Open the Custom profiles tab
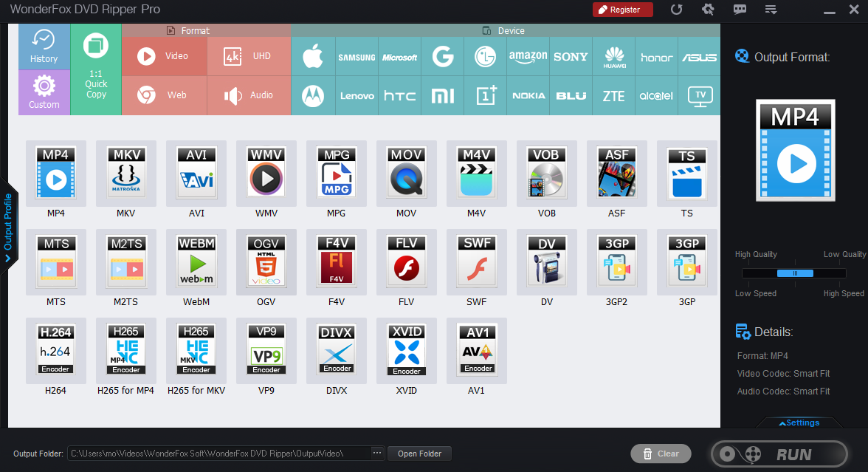The height and width of the screenshot is (472, 868). (44, 92)
